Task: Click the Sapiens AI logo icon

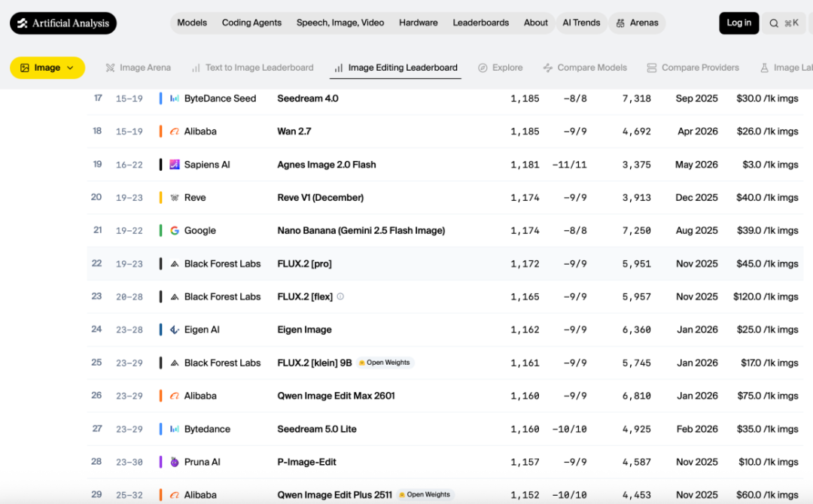Action: pos(175,165)
